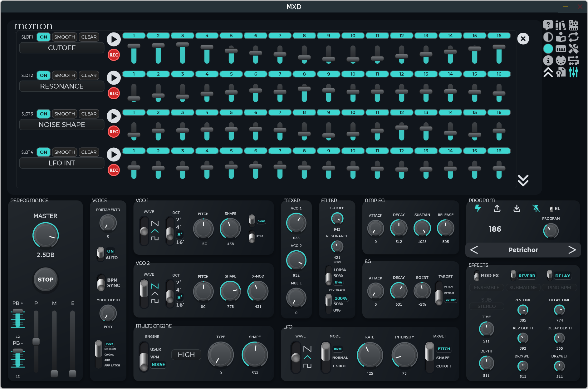Adjust the filter CUTOFF knob
The height and width of the screenshot is (389, 588).
[x=337, y=219]
